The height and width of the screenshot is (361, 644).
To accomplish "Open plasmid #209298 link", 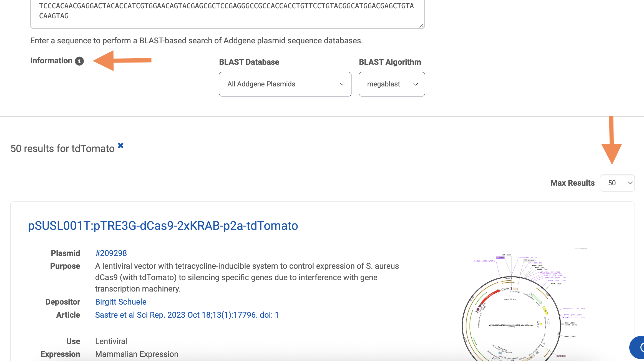I will pyautogui.click(x=111, y=253).
